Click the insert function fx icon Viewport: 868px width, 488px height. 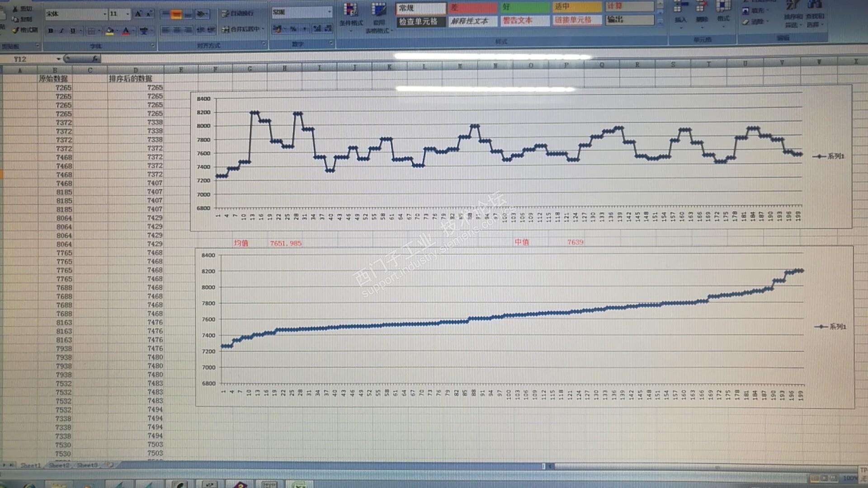tap(95, 59)
